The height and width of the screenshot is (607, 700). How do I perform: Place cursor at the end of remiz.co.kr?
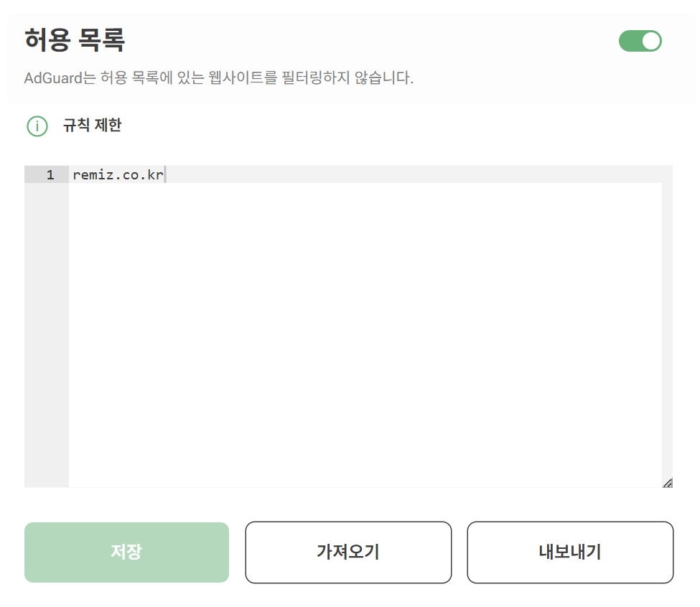pos(164,175)
